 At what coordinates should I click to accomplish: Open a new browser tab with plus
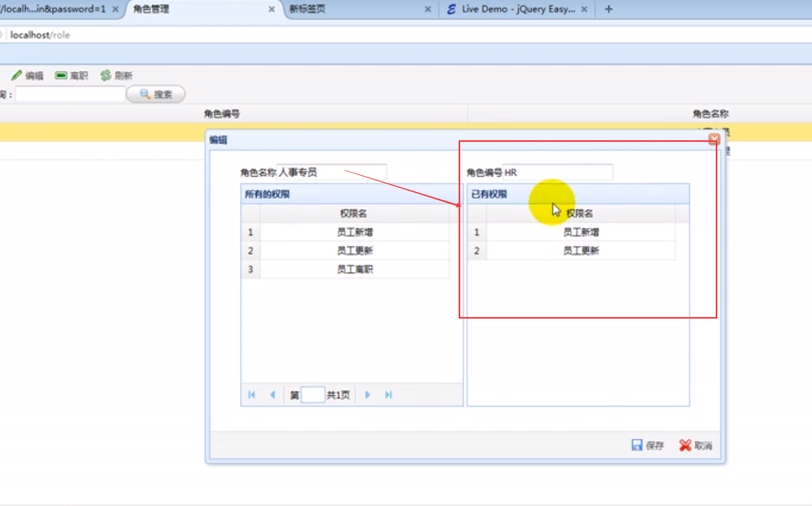tap(608, 9)
